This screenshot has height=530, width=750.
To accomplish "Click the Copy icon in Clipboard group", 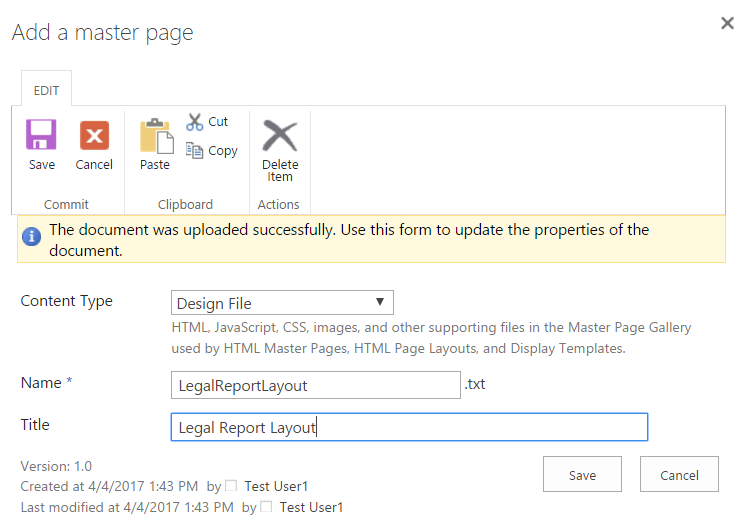I will 195,150.
